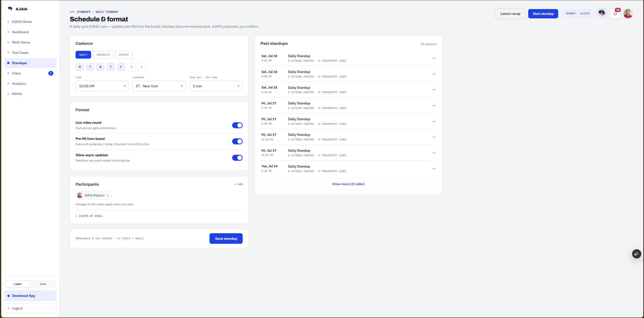Toggle the Live video round switch
This screenshot has height=318, width=644.
coord(237,125)
